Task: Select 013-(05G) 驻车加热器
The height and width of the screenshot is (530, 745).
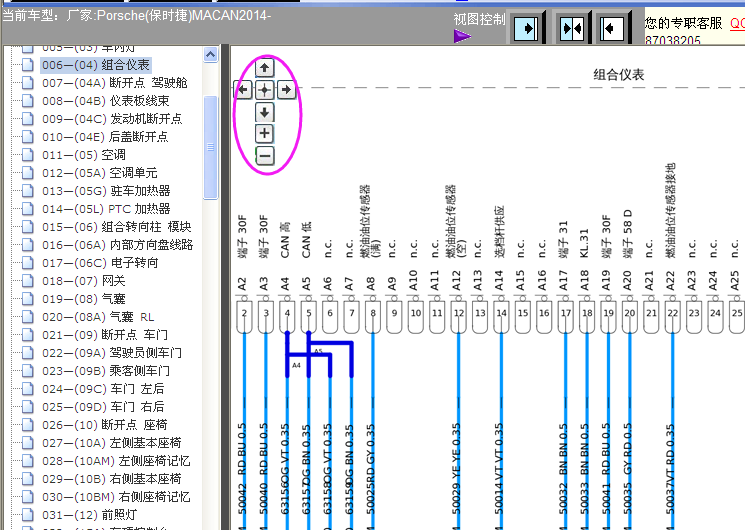Action: [106, 191]
